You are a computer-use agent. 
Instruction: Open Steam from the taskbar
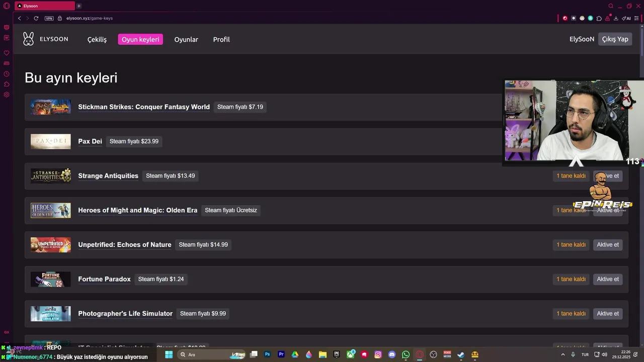pyautogui.click(x=461, y=354)
